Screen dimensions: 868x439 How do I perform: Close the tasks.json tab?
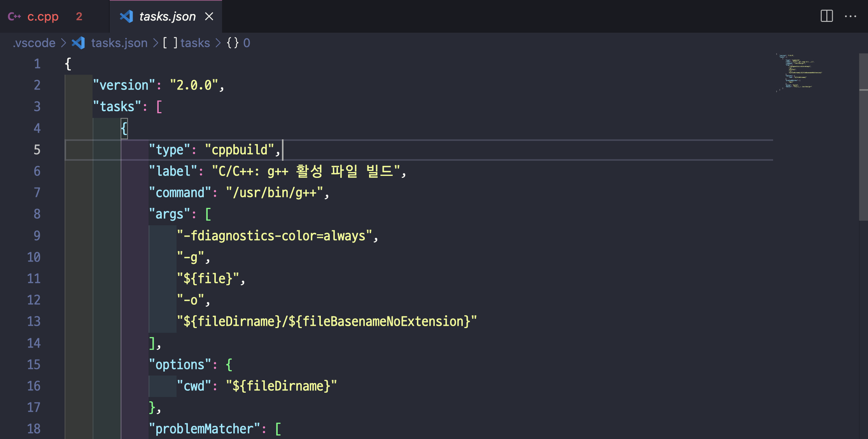pos(209,16)
